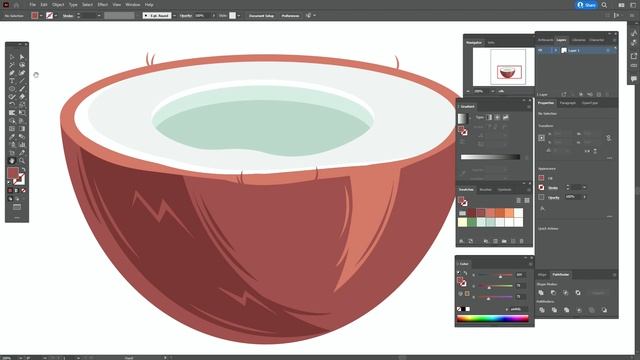The image size is (640, 360).
Task: Click Unite shape mode in Pathfinder
Action: pyautogui.click(x=541, y=293)
